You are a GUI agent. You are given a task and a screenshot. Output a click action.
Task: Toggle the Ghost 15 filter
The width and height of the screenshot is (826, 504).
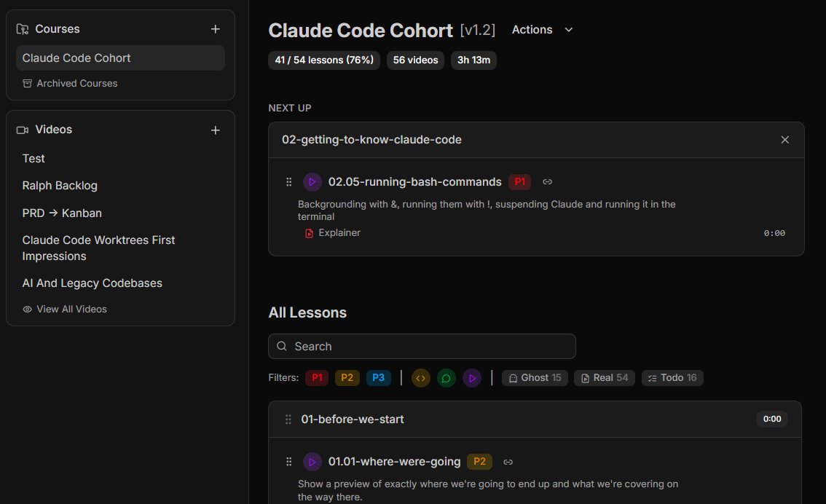coord(535,377)
